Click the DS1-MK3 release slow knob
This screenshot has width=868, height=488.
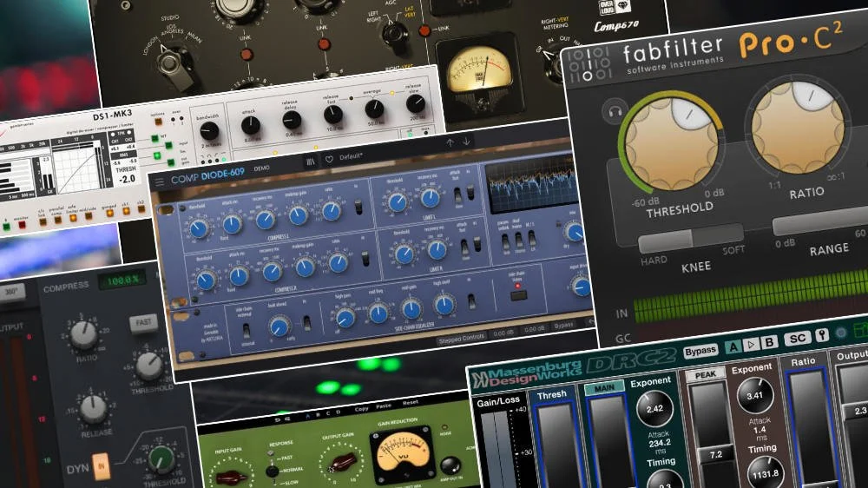pyautogui.click(x=415, y=103)
